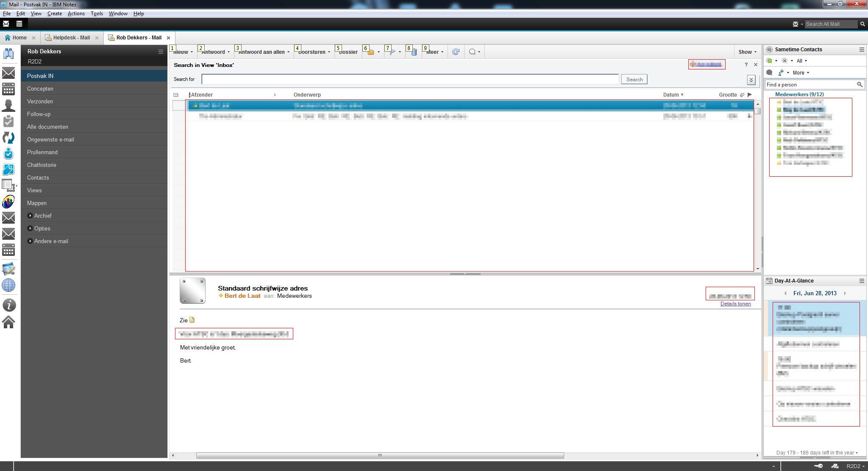This screenshot has height=471, width=868.
Task: Open the green Sametime availability status dropdown
Action: (x=772, y=61)
